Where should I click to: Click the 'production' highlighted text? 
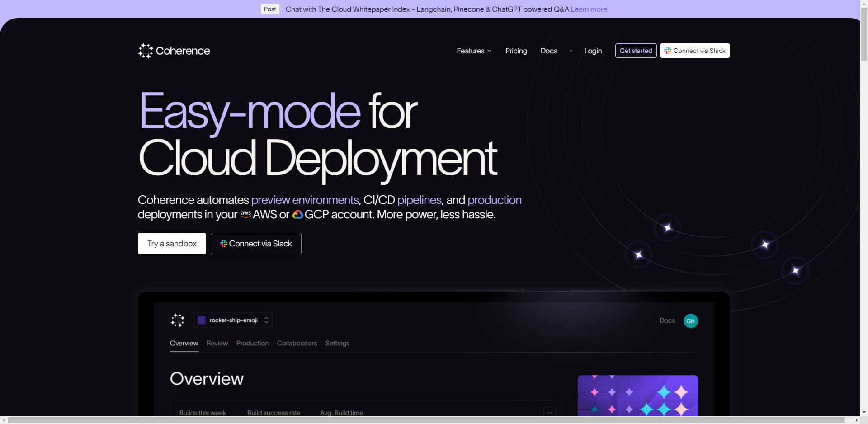495,200
